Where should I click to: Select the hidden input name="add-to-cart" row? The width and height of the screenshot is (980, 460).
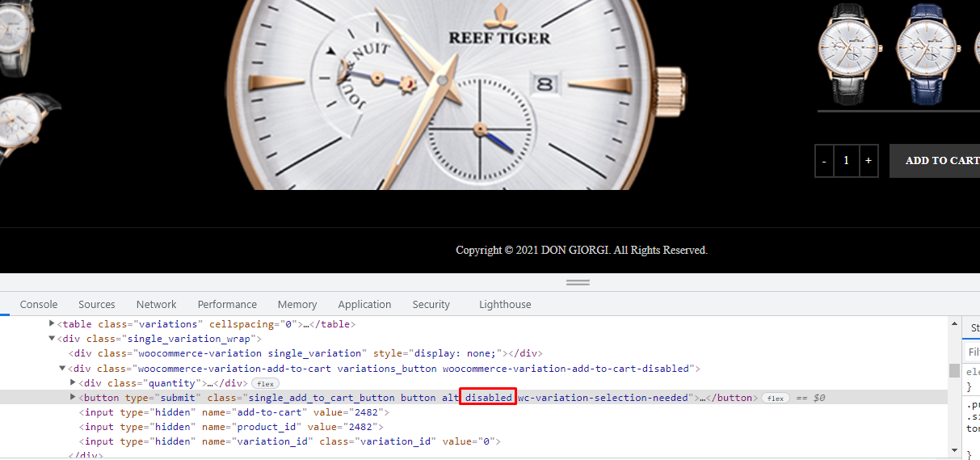[x=233, y=412]
